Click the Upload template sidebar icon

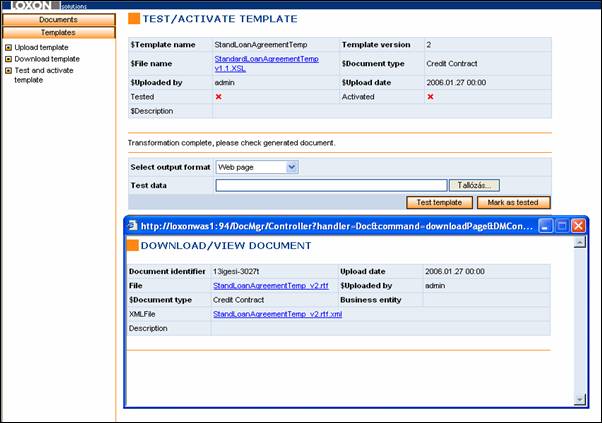[9, 47]
